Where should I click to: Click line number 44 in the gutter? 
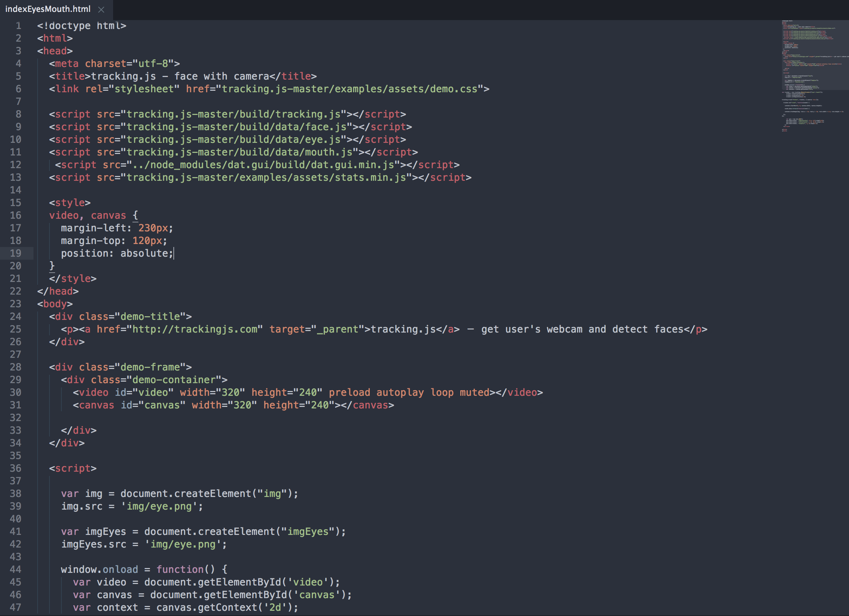(x=16, y=569)
